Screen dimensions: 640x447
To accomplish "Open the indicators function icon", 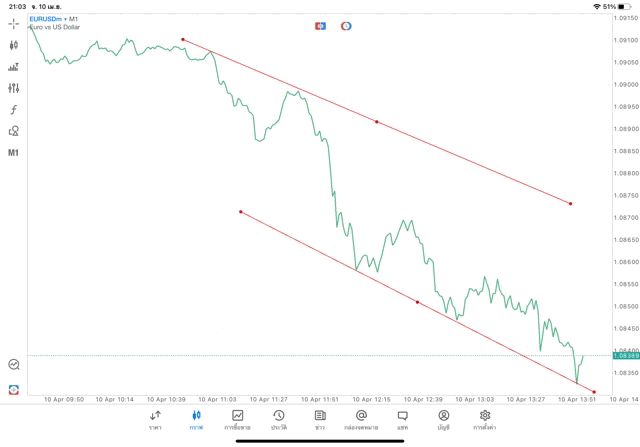I will point(14,109).
